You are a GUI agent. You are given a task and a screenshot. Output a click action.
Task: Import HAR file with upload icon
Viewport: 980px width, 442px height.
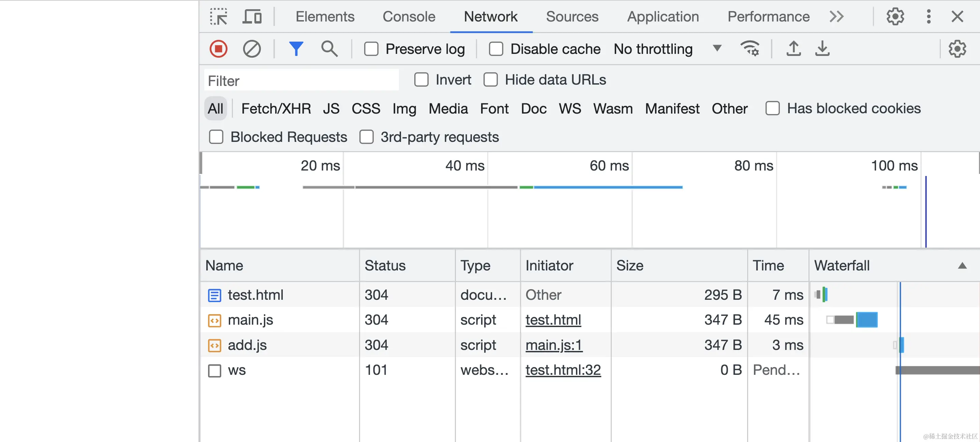[793, 48]
